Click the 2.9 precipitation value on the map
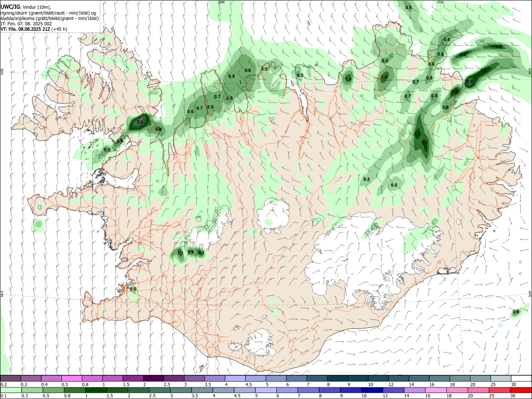532x399 pixels. (470, 82)
